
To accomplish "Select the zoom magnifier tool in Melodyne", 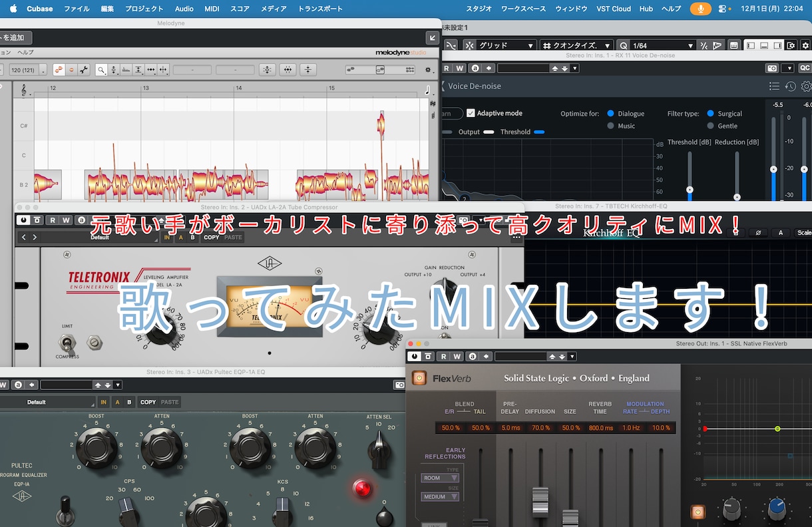I will coord(101,69).
